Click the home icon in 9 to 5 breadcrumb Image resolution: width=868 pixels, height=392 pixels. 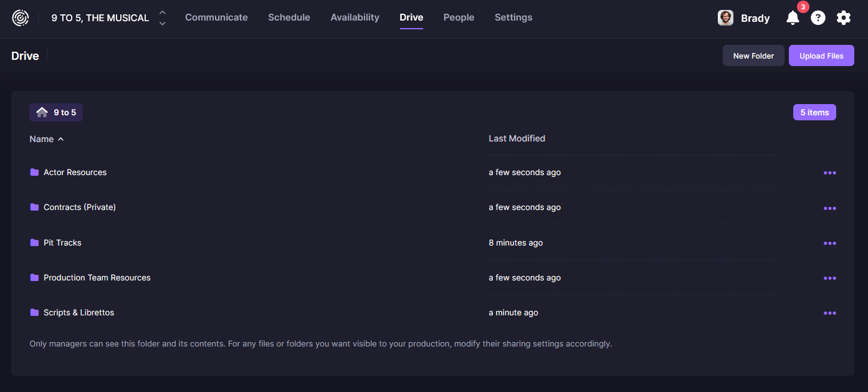[x=42, y=113]
